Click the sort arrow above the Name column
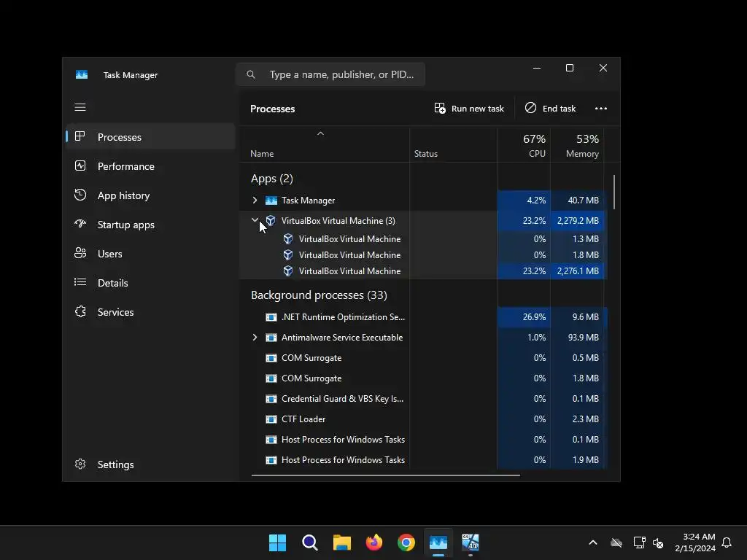 321,134
